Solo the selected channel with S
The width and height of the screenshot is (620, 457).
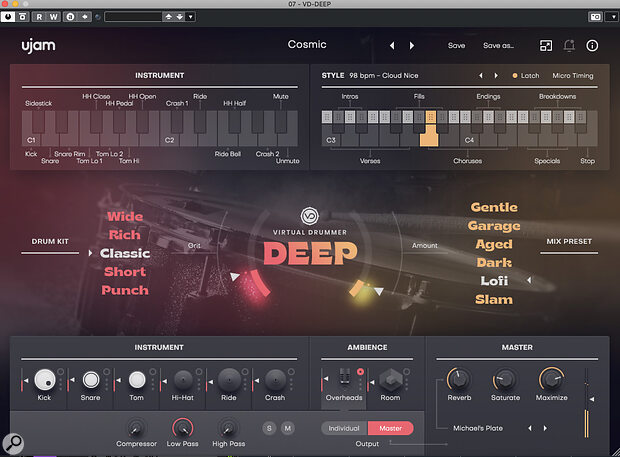(269, 428)
